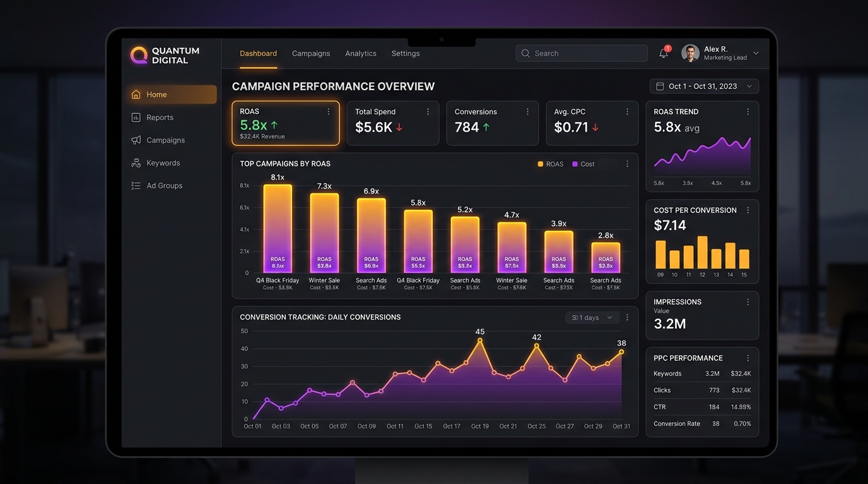The height and width of the screenshot is (484, 868).
Task: Open the ROAS card three-dot menu
Action: coord(328,112)
